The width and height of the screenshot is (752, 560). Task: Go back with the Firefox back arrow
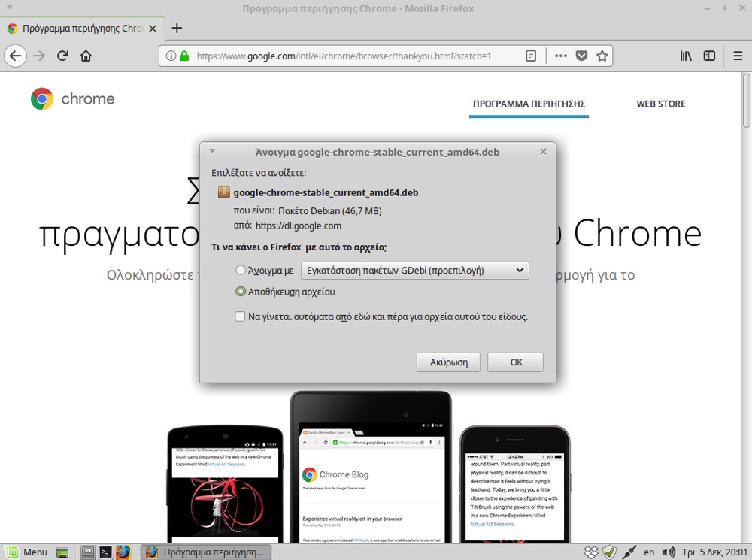coord(15,56)
